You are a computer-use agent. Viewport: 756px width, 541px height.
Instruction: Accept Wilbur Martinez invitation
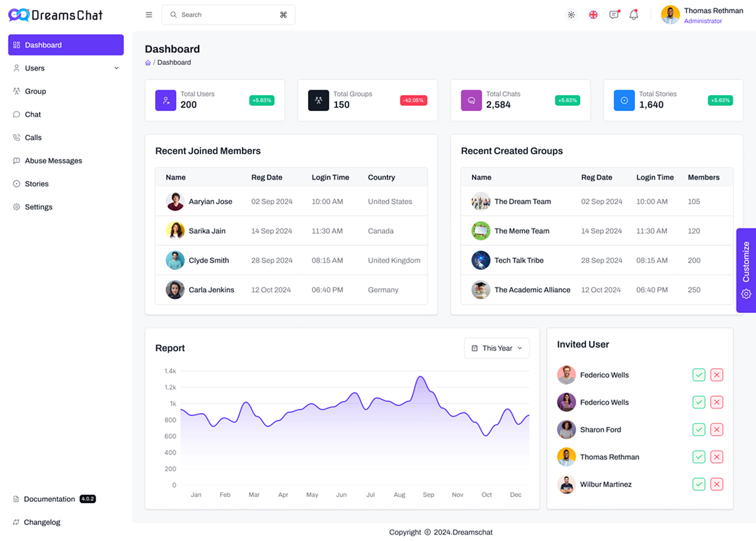pos(699,484)
